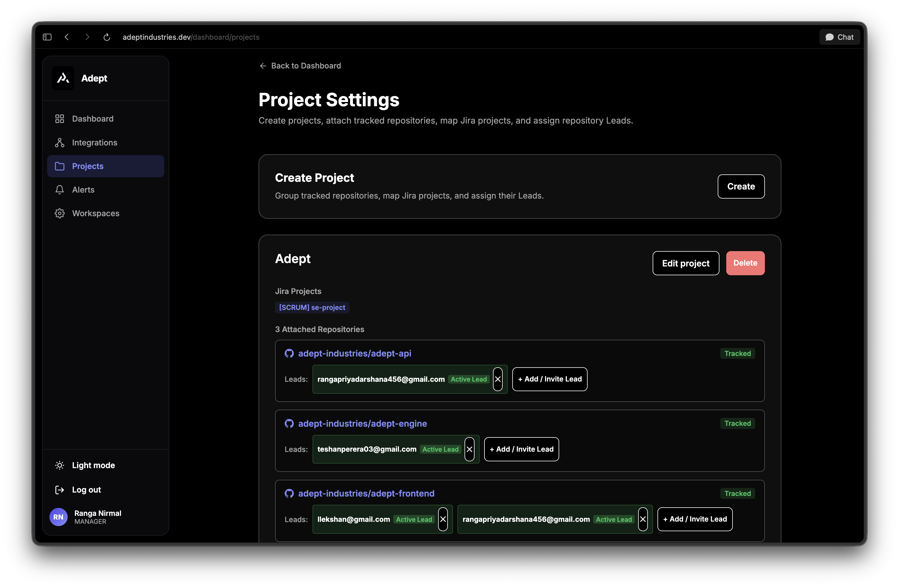The image size is (899, 588).
Task: Click the Adept logo icon
Action: 63,78
